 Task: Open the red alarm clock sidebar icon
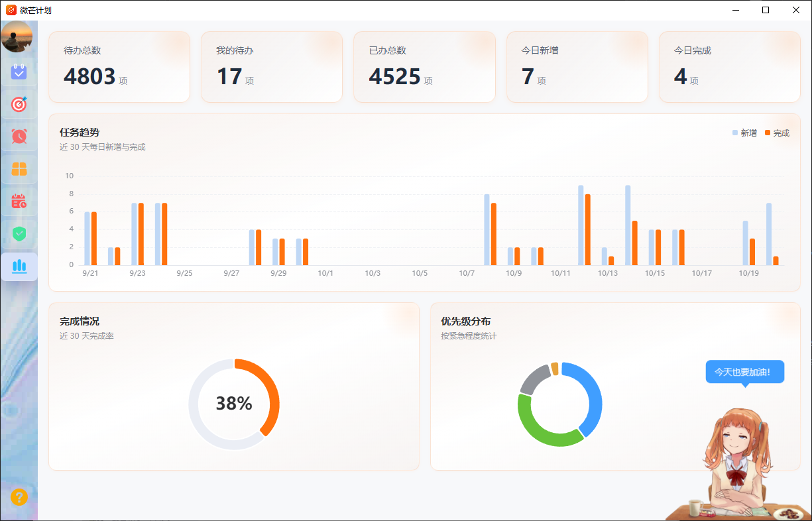19,137
